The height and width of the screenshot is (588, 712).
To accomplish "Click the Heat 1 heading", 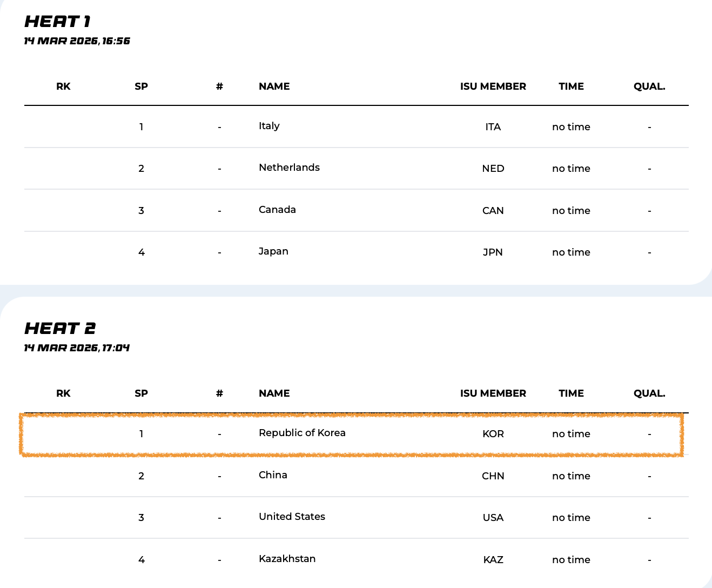I will (57, 22).
